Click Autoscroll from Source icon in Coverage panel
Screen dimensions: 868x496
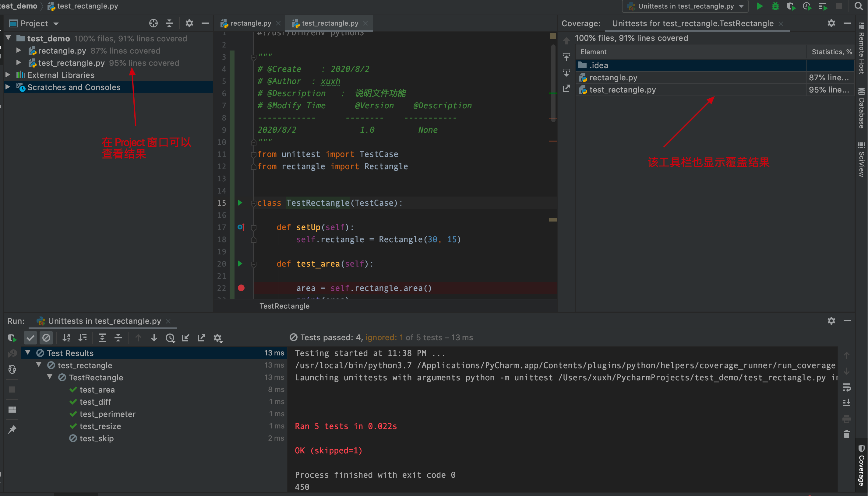(566, 72)
